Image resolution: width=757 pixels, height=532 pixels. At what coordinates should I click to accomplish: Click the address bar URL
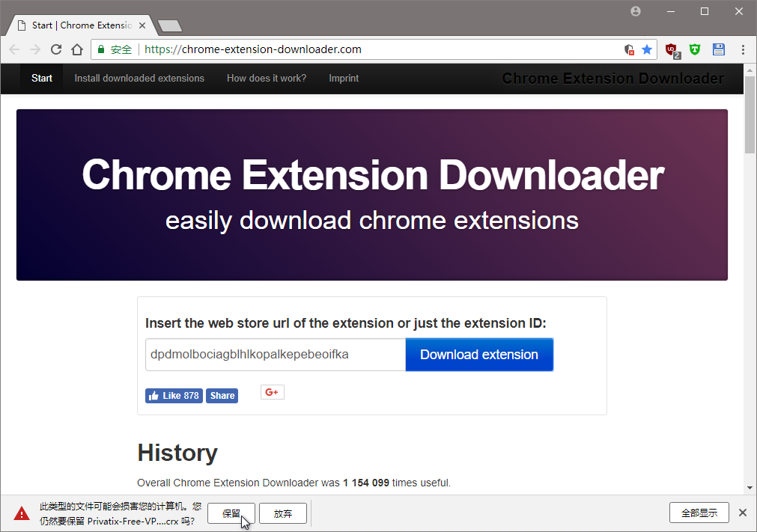click(253, 49)
